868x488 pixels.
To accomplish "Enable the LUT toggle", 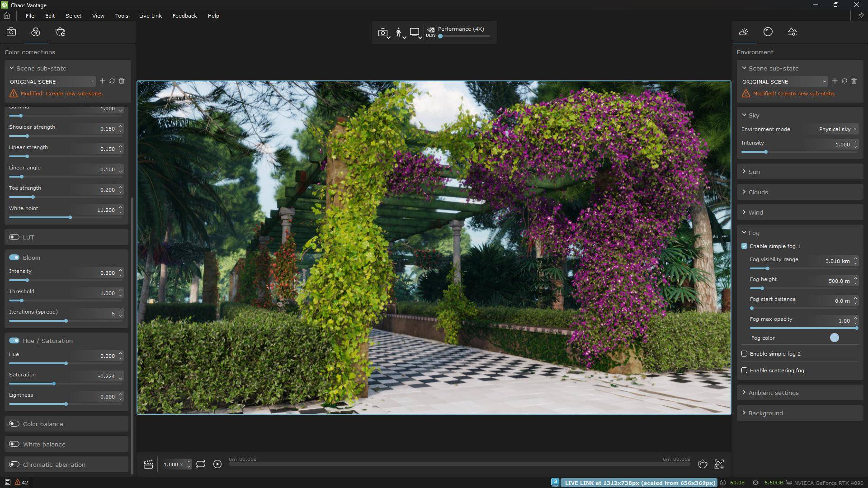I will 14,237.
